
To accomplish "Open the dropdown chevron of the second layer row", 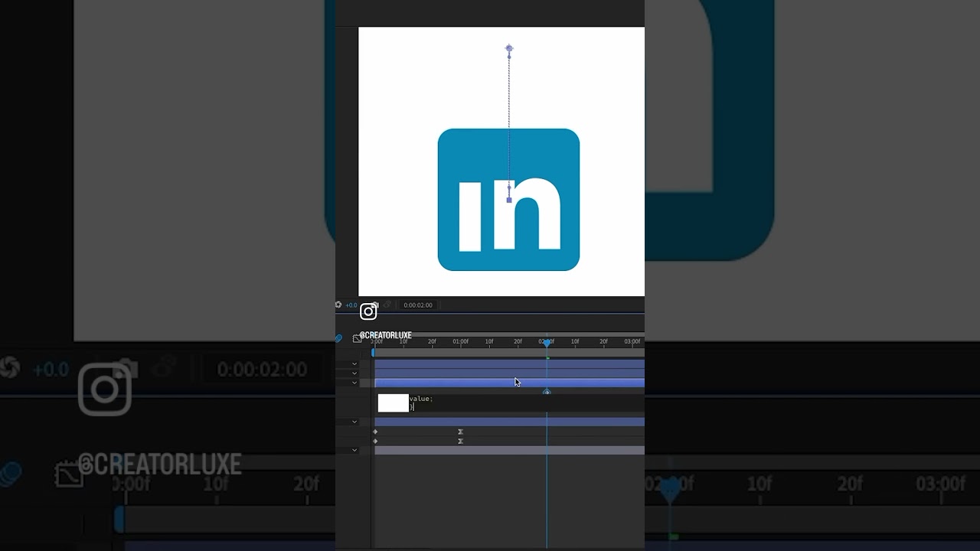I will tap(354, 373).
